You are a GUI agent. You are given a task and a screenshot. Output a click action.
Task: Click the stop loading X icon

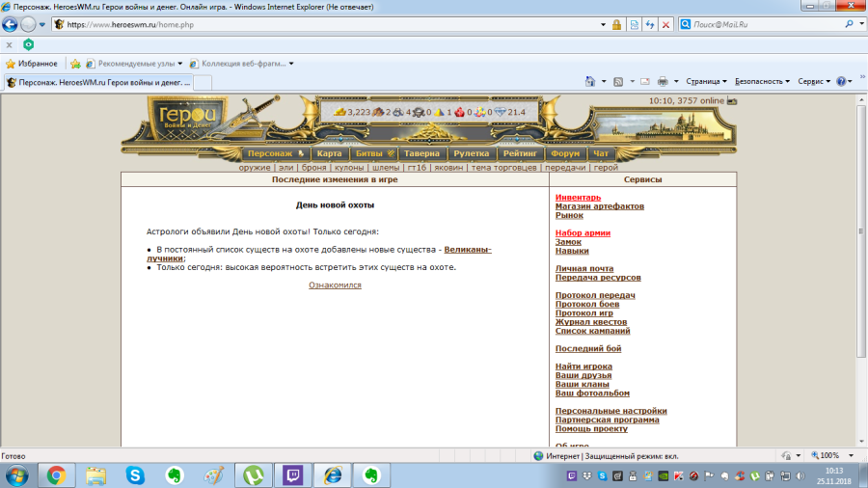[667, 24]
